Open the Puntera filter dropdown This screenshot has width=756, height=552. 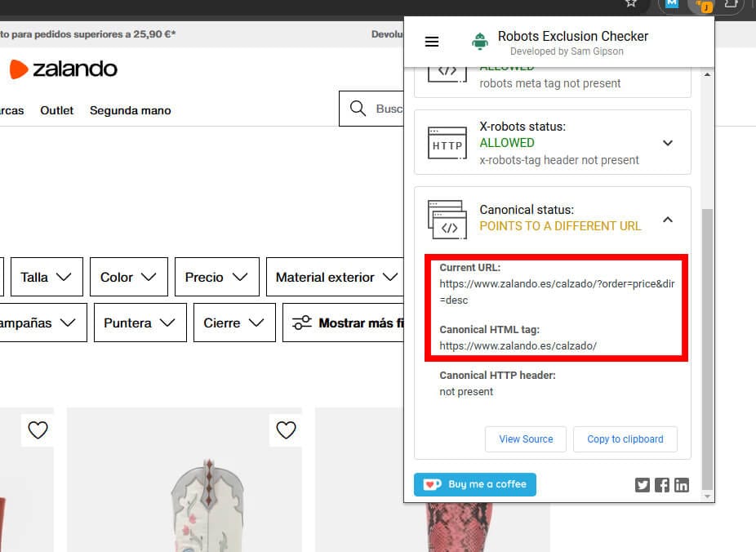[x=140, y=323]
